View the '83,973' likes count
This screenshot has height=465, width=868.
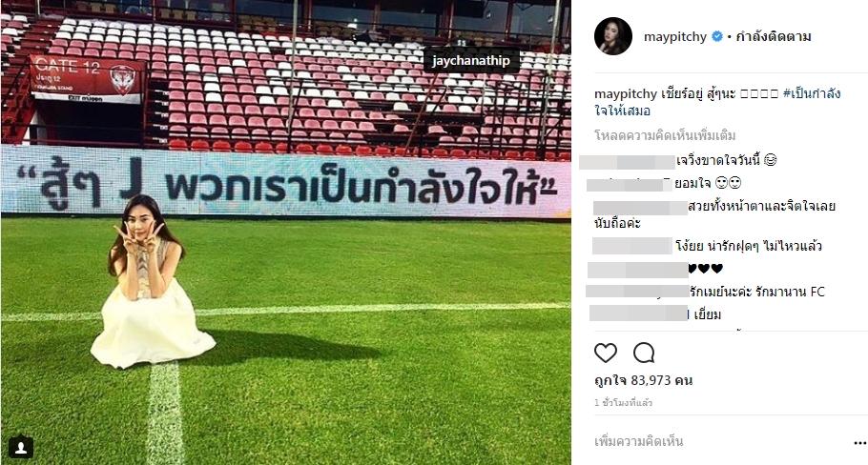click(643, 380)
